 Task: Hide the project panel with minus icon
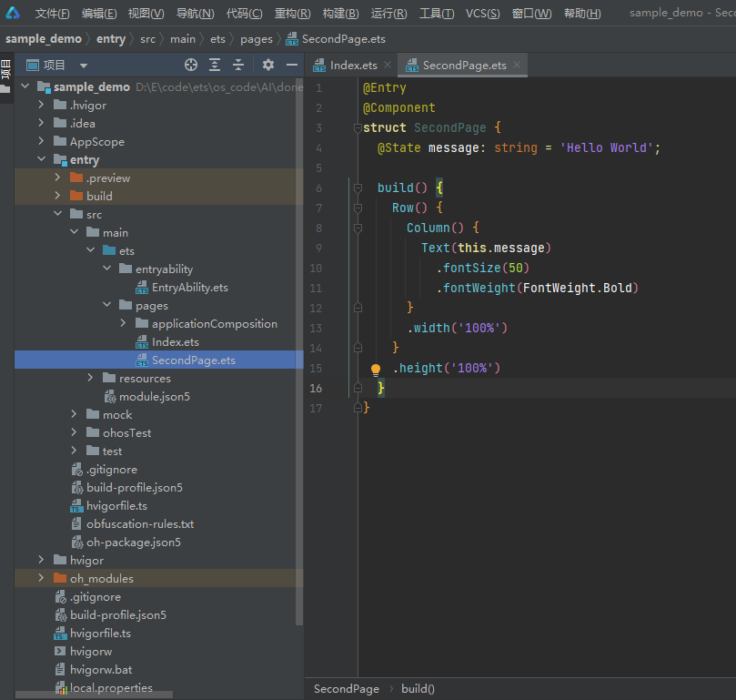[x=292, y=65]
